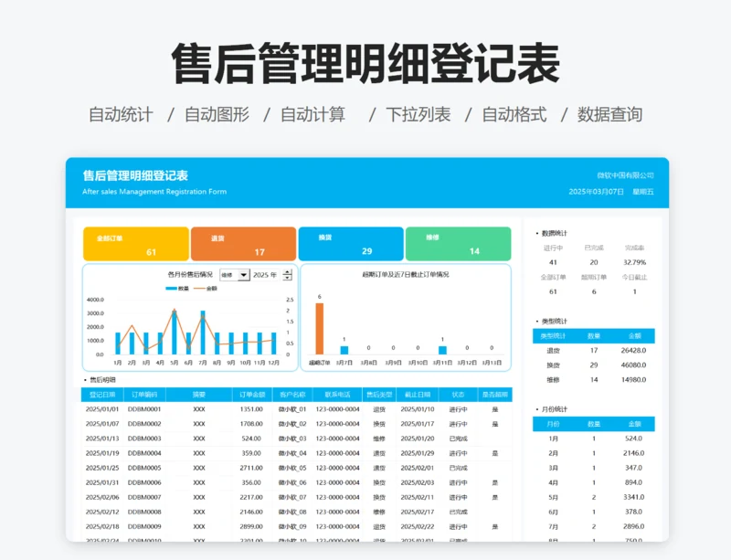This screenshot has width=731, height=560.
Task: Select amount cell 2711.00
Action: click(251, 468)
